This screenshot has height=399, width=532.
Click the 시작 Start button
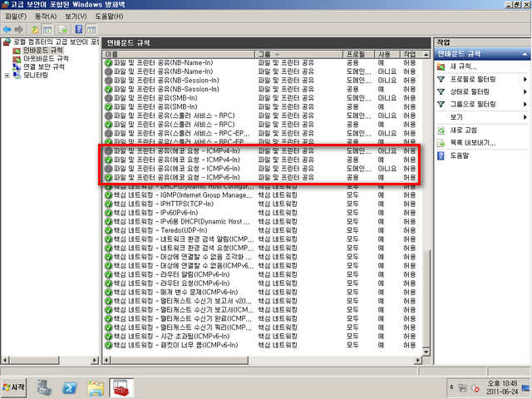click(13, 387)
